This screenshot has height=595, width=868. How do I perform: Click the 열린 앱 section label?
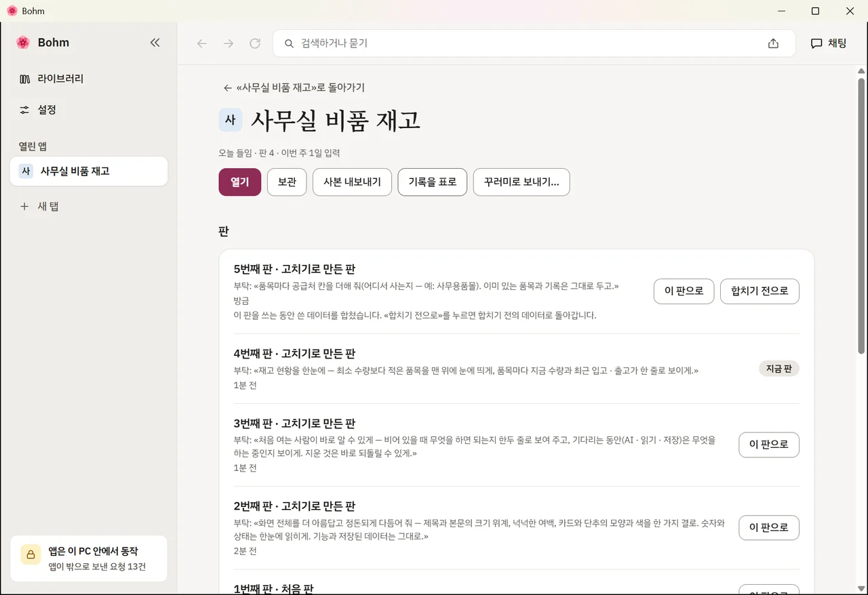coord(33,146)
